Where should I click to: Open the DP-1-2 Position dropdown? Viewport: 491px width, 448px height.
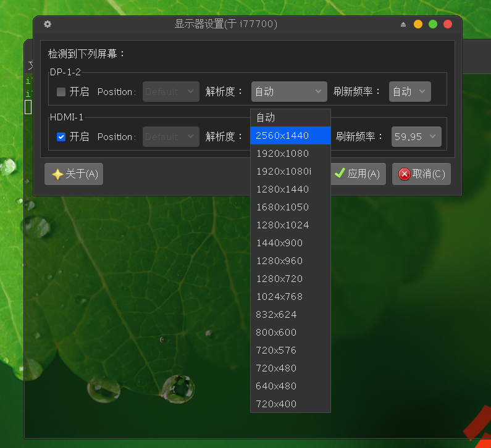[x=171, y=92]
